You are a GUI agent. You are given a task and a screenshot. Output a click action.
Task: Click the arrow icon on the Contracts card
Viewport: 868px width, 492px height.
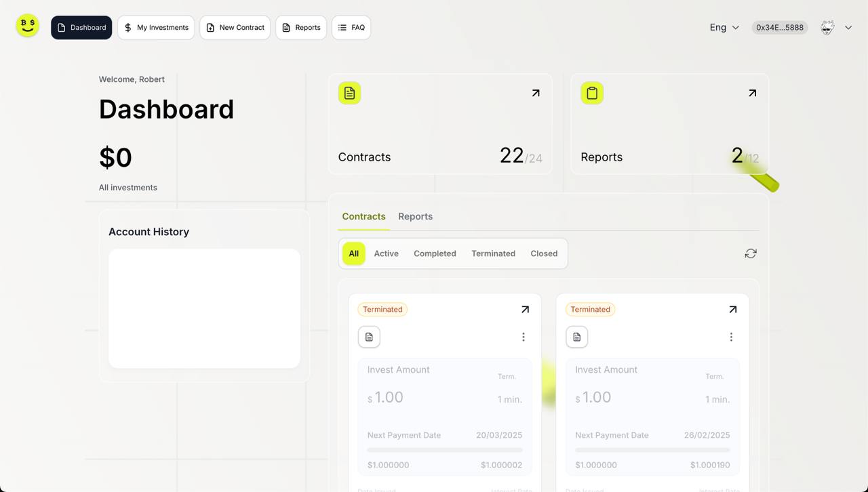point(535,93)
